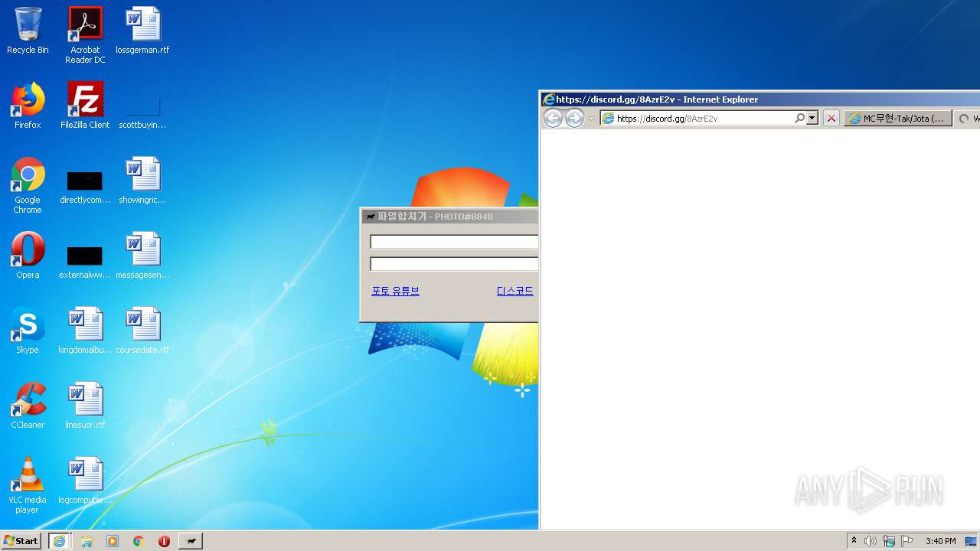Open lossgerman.rtf document icon

pos(142,31)
